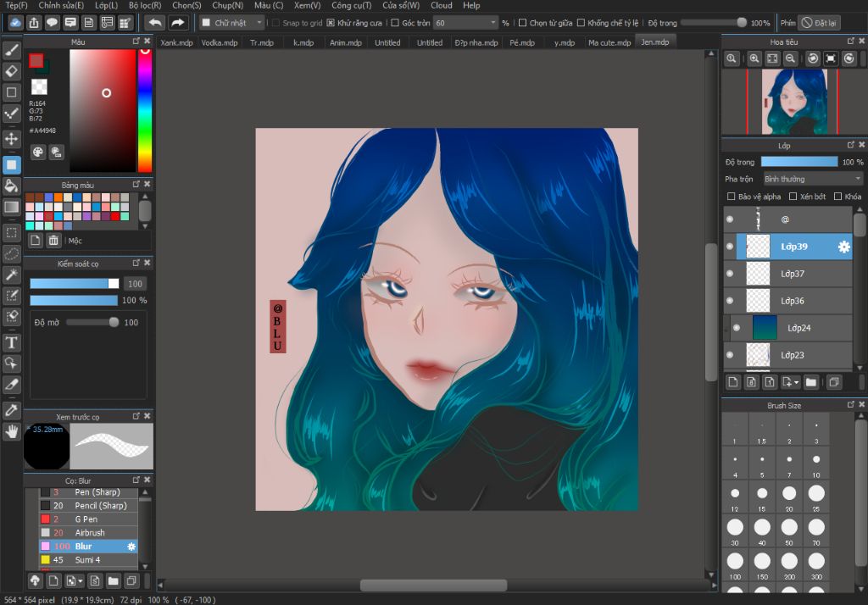Click the red foreground color swatch

click(36, 60)
